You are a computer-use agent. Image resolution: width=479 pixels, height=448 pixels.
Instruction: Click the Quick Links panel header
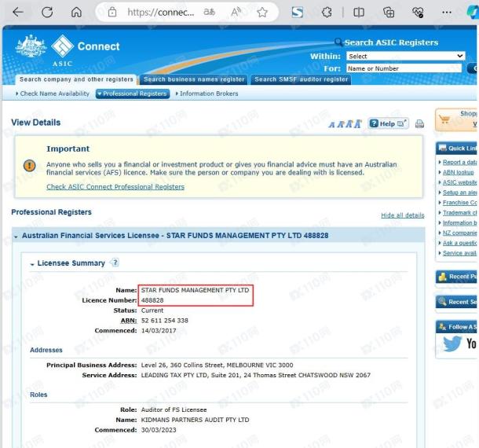[x=456, y=149]
